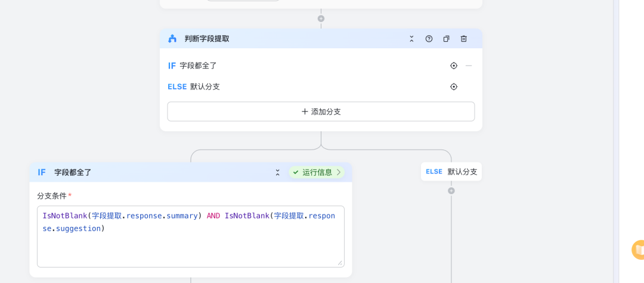The height and width of the screenshot is (283, 644).
Task: Collapse the IF 字段都全了 panel
Action: [x=278, y=172]
